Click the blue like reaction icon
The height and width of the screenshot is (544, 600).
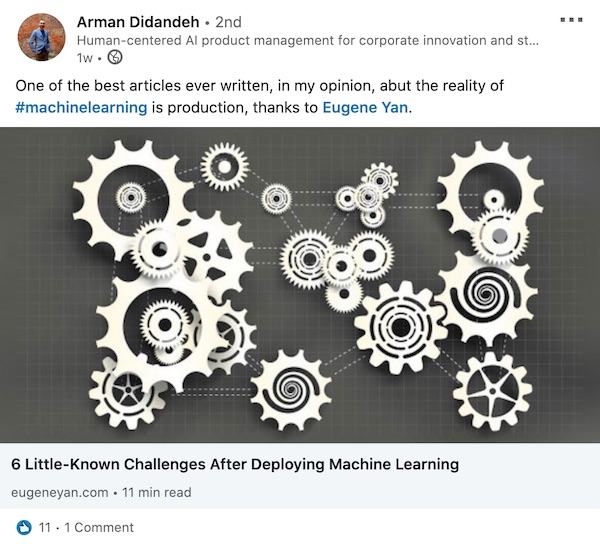[x=24, y=528]
